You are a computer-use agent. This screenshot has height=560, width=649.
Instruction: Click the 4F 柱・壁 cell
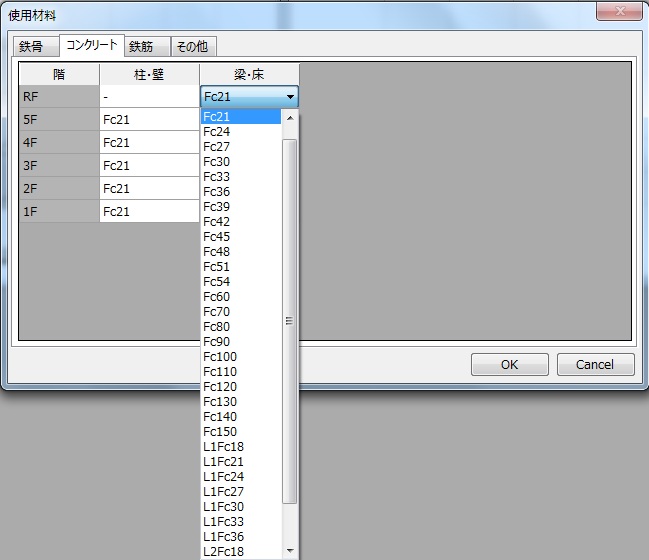tap(149, 143)
